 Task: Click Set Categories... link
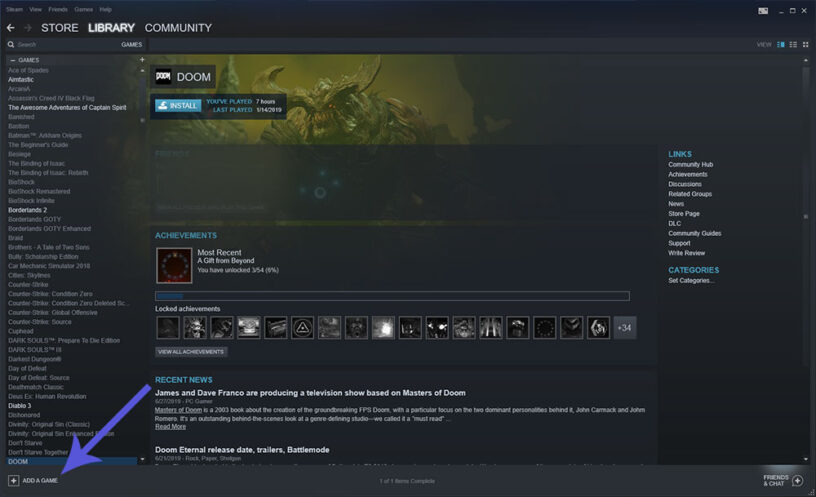pos(691,281)
